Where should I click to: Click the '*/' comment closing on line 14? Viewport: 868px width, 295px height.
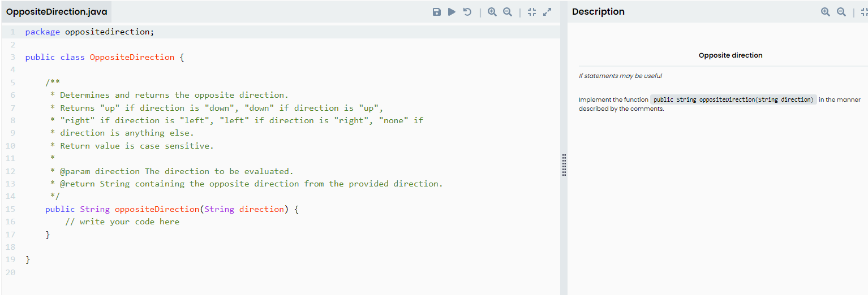pyautogui.click(x=55, y=196)
